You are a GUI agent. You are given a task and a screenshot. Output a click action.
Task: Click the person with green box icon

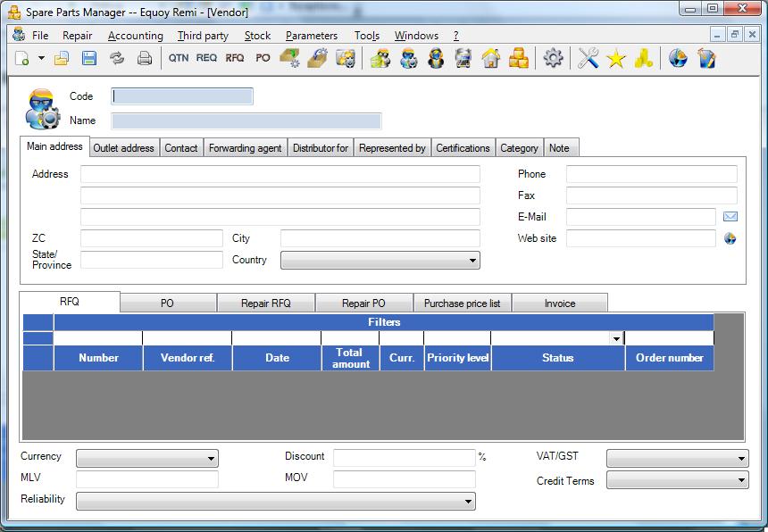coord(380,58)
